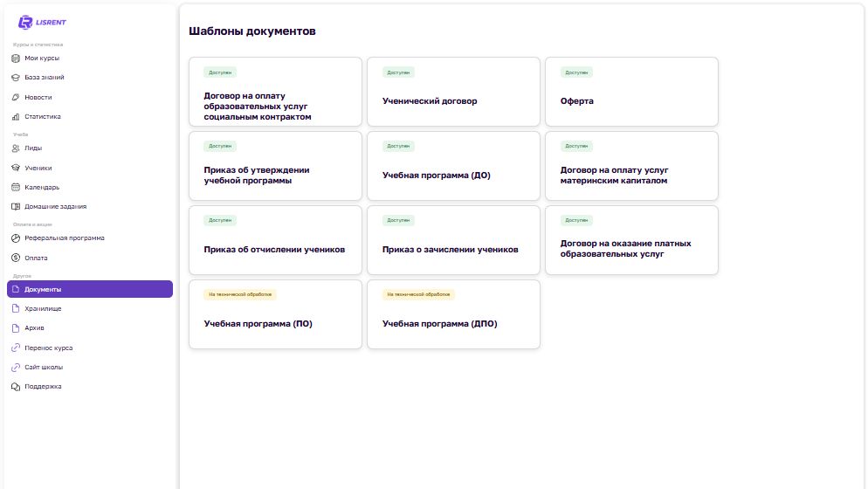Screen dimensions: 868x489
Task: Open Ученический договор template card
Action: [x=453, y=92]
